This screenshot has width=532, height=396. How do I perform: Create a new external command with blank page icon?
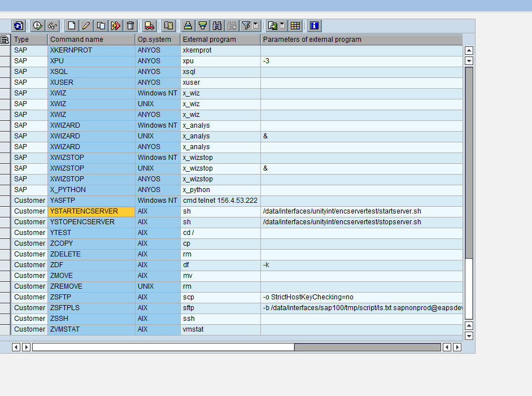[72, 25]
